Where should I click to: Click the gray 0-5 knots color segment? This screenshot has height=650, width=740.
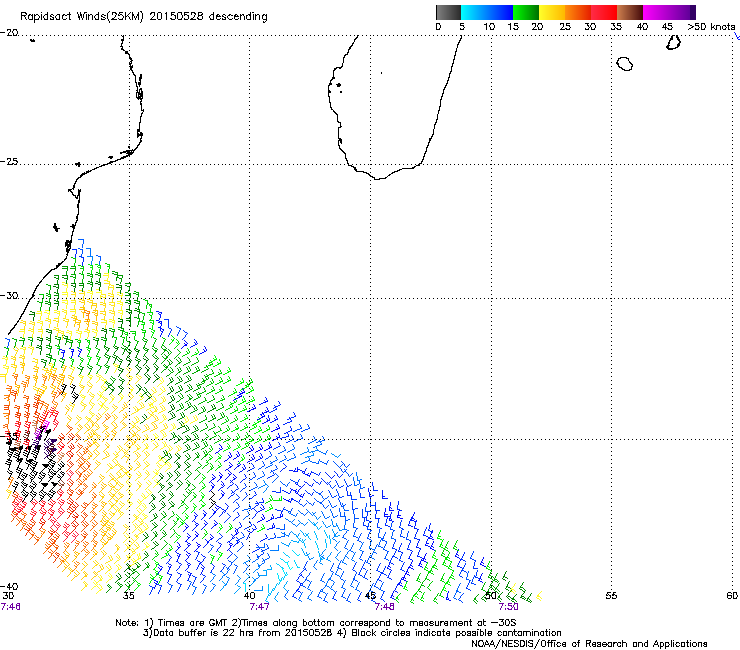click(448, 12)
